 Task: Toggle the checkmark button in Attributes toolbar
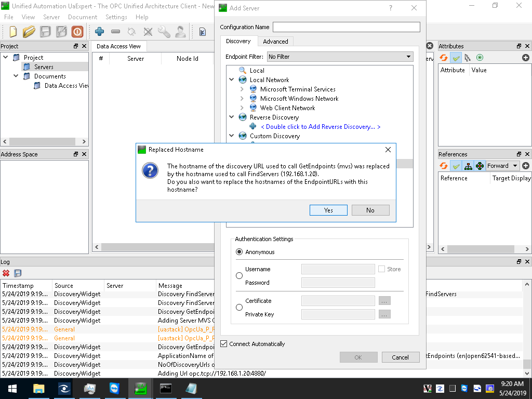pyautogui.click(x=456, y=58)
